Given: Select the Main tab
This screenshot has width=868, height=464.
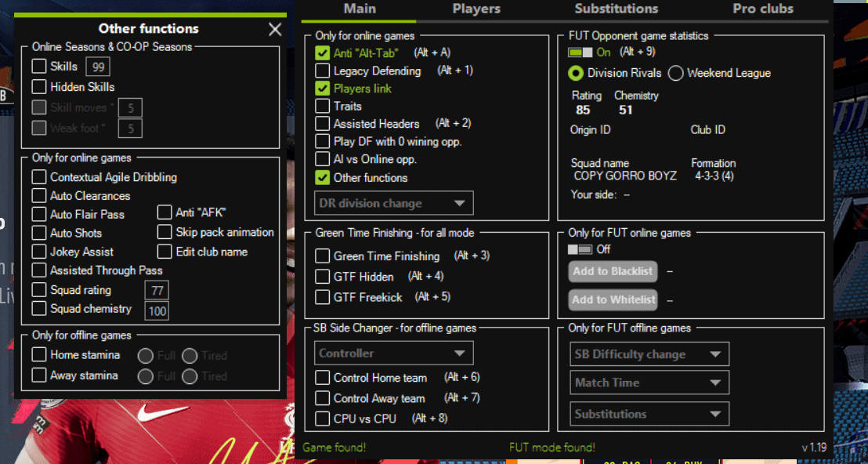Looking at the screenshot, I should [360, 9].
